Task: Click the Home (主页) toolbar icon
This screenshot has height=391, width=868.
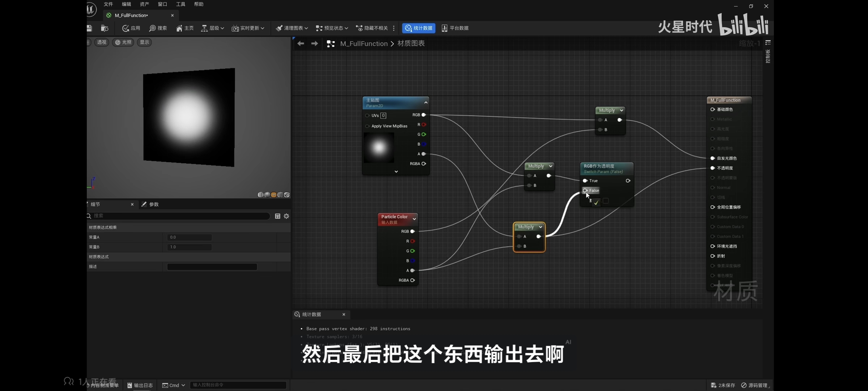Action: tap(179, 28)
